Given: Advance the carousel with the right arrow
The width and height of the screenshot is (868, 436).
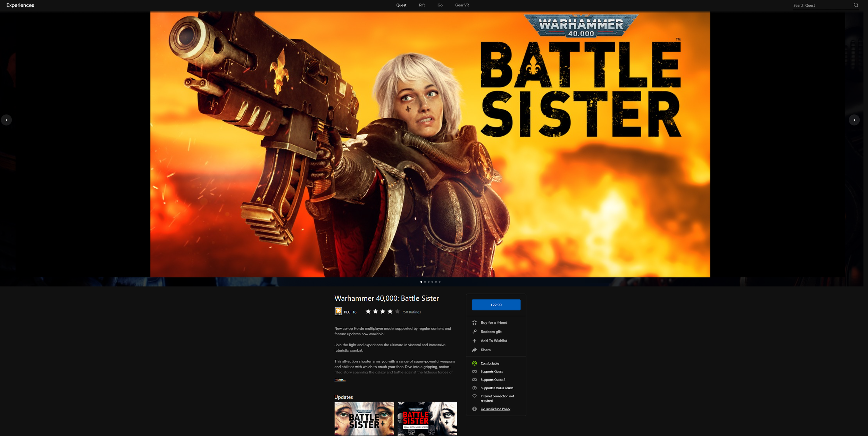Looking at the screenshot, I should (854, 120).
